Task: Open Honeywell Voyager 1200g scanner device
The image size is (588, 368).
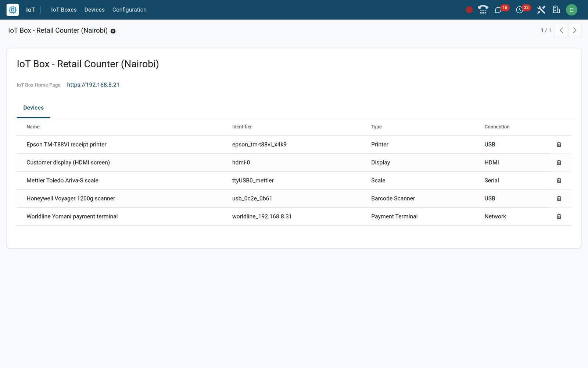Action: pyautogui.click(x=71, y=199)
